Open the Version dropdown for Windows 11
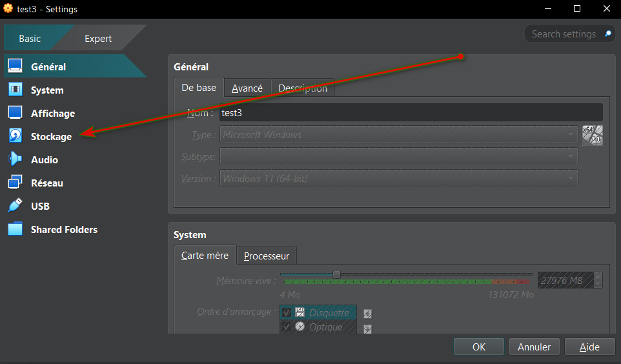621x364 pixels. pyautogui.click(x=398, y=178)
